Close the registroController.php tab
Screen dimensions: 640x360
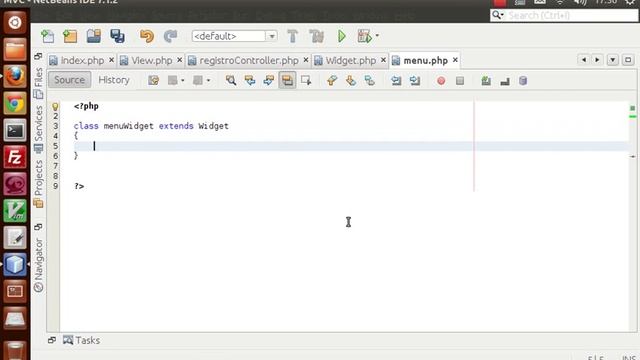point(306,60)
